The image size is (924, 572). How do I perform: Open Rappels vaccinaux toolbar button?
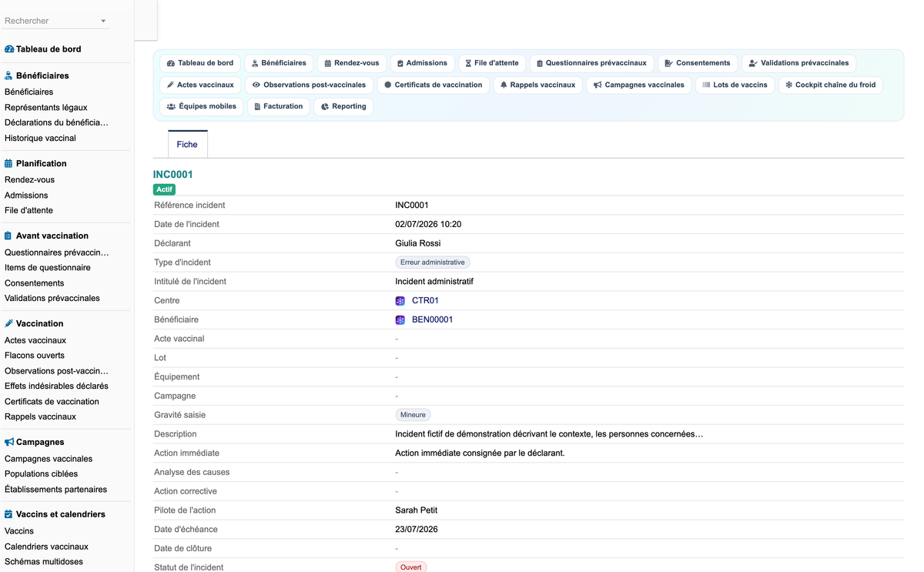point(537,85)
